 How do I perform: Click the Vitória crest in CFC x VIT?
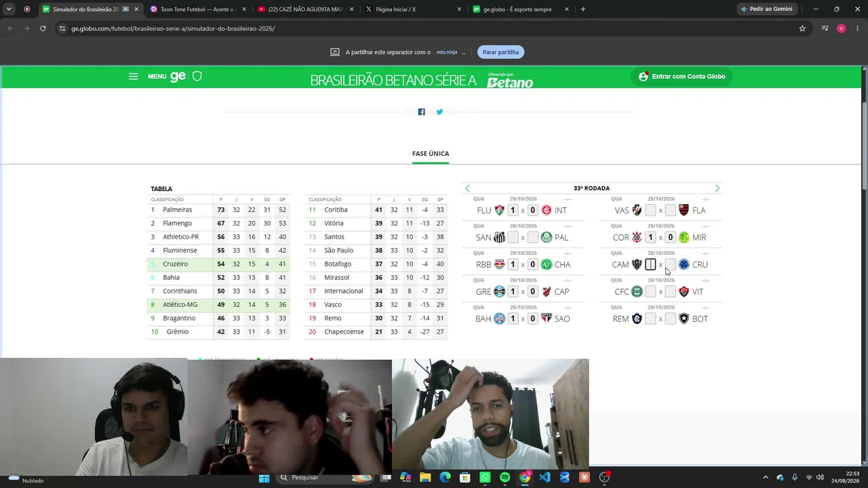[684, 291]
